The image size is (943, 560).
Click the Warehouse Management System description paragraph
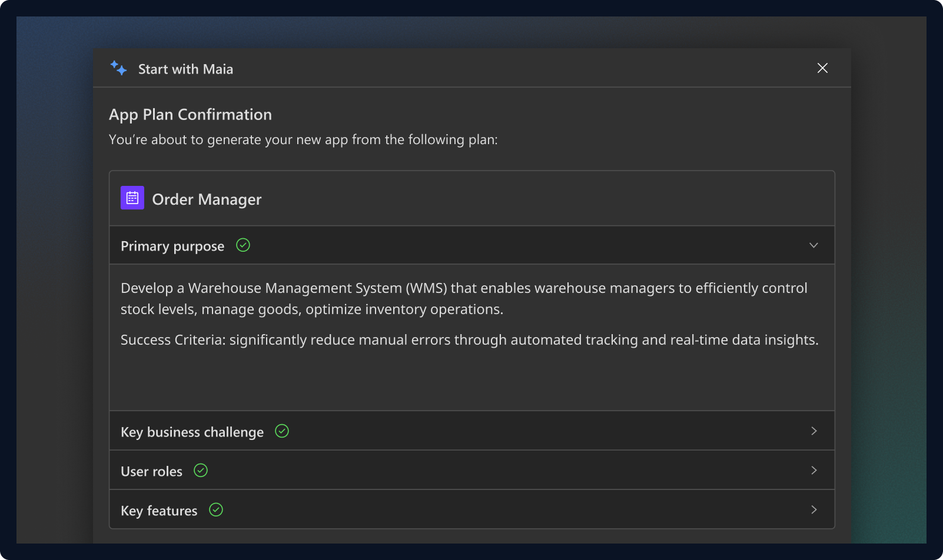tap(463, 298)
